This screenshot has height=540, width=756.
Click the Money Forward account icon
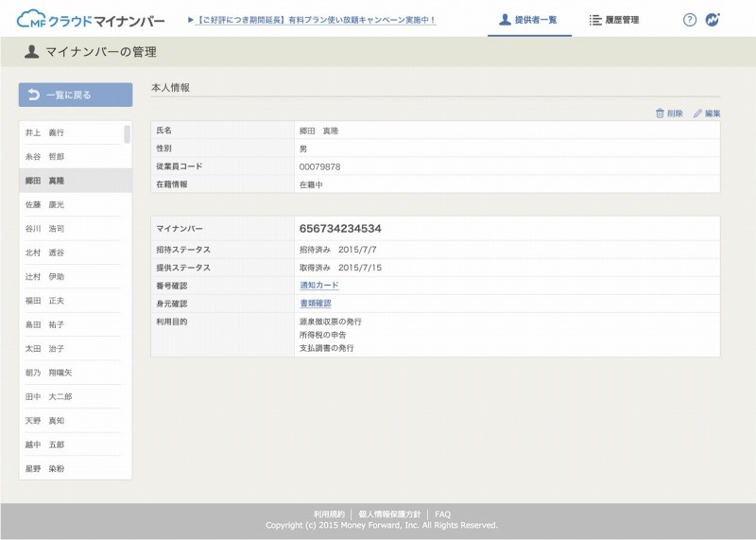713,20
